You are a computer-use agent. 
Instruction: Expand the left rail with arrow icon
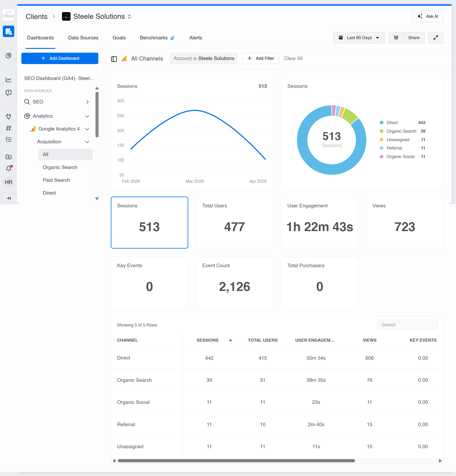coord(9,198)
